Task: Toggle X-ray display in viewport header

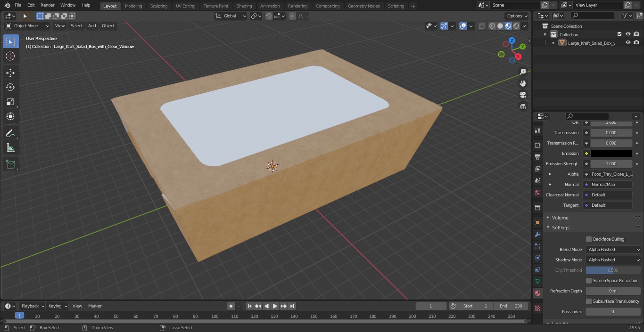Action: (x=481, y=26)
